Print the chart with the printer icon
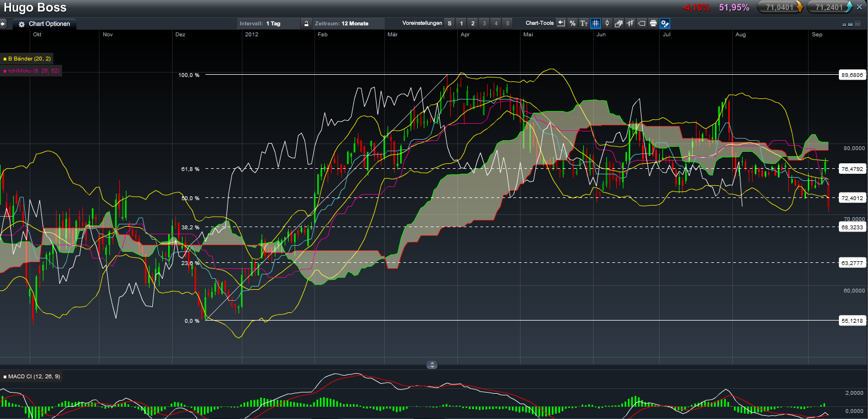 [x=653, y=23]
